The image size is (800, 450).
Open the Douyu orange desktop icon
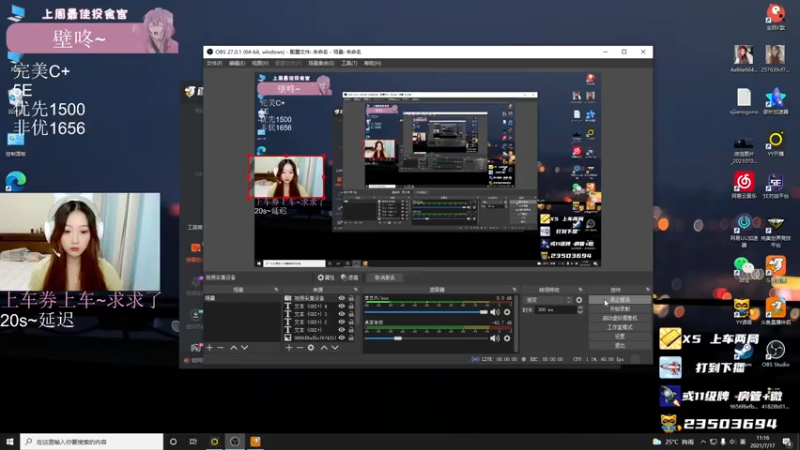click(776, 268)
